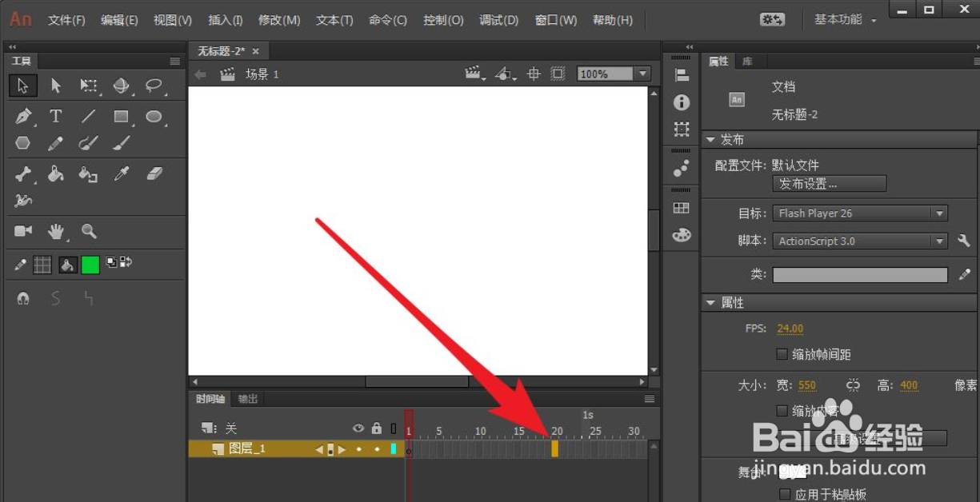Activate the Eraser tool
Viewport: 980px width, 502px height.
tap(154, 173)
